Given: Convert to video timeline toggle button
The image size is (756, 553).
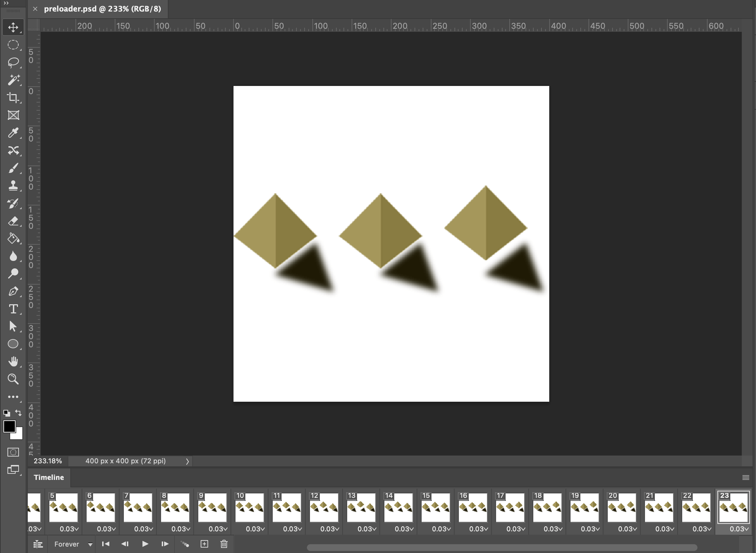Looking at the screenshot, I should click(x=38, y=544).
